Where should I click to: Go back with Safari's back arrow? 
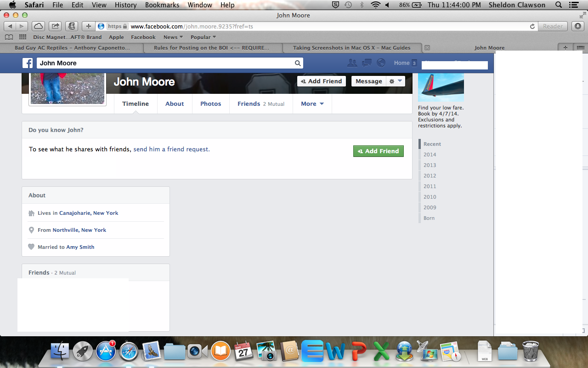(x=10, y=26)
